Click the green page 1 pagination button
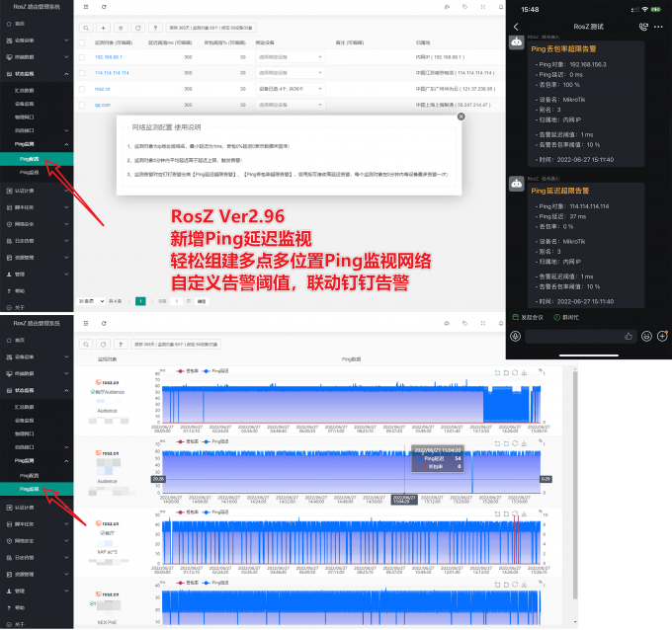 point(140,301)
